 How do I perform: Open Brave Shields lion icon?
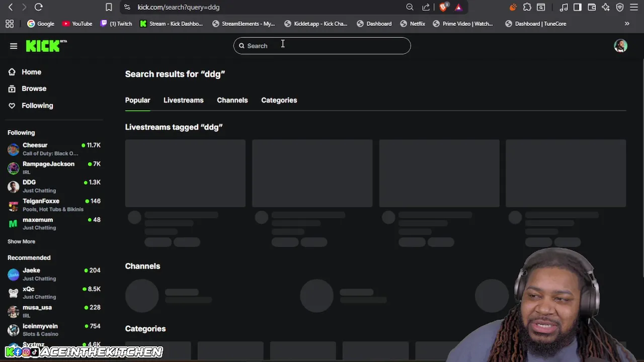pyautogui.click(x=444, y=7)
